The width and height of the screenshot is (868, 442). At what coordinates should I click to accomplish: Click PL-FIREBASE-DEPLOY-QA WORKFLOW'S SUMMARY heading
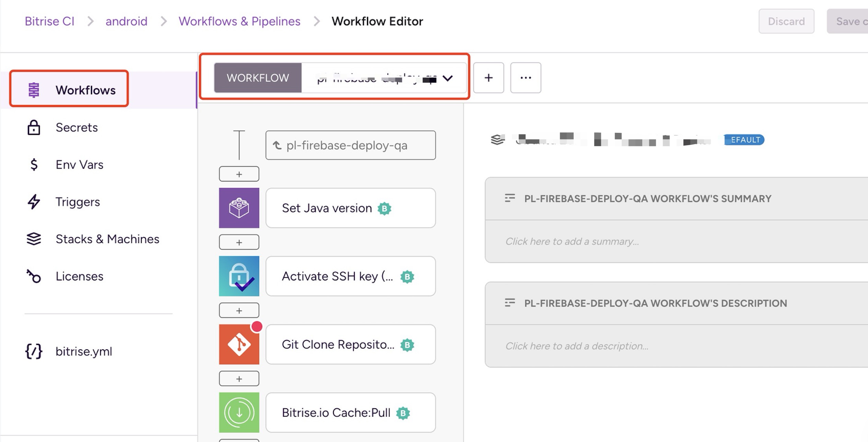click(647, 198)
